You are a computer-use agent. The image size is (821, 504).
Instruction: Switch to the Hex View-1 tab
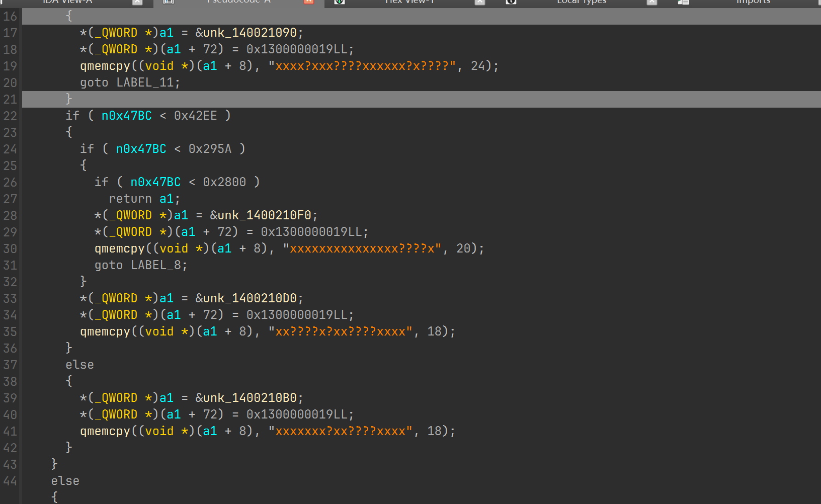pos(409,2)
